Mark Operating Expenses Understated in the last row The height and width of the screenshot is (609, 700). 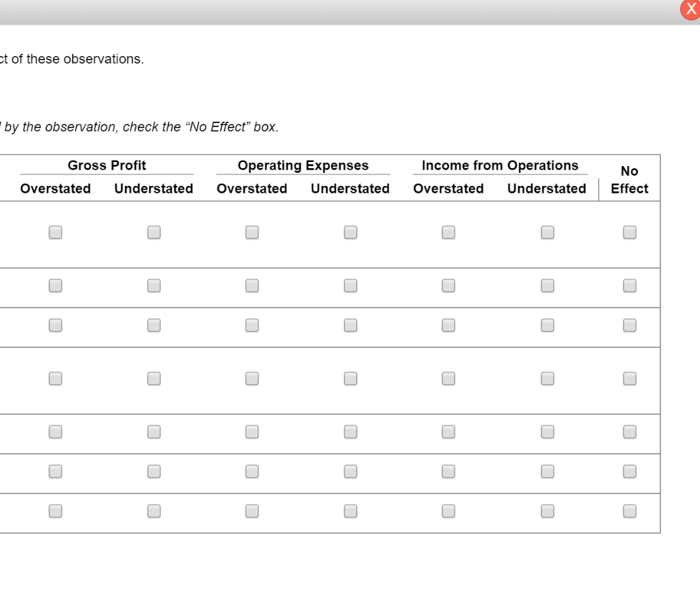pos(351,511)
